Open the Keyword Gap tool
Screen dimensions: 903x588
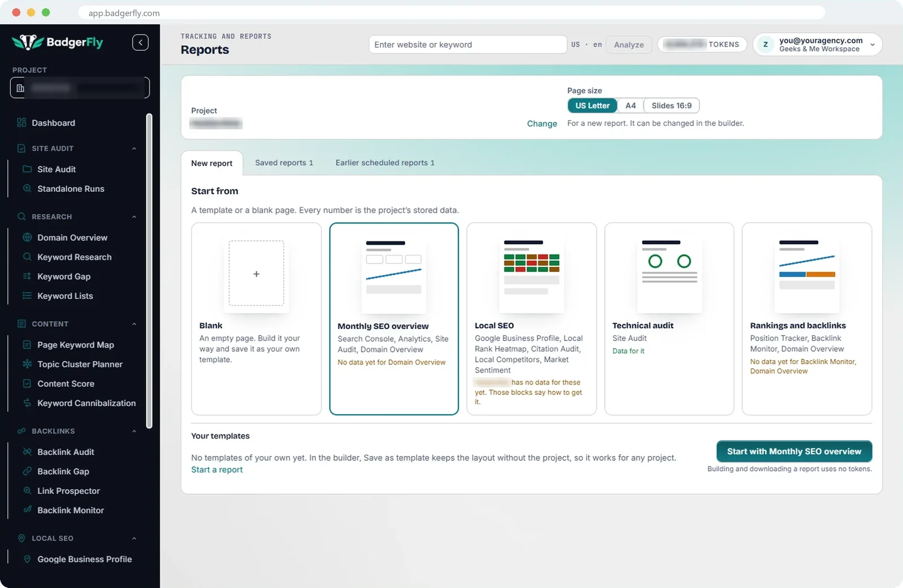tap(64, 277)
